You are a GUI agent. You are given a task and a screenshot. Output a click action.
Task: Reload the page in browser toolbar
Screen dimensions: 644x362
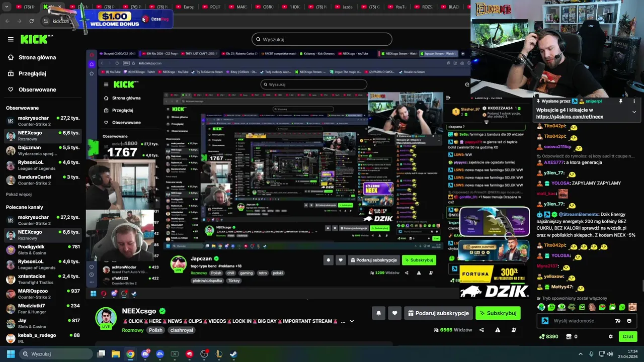coord(32,21)
